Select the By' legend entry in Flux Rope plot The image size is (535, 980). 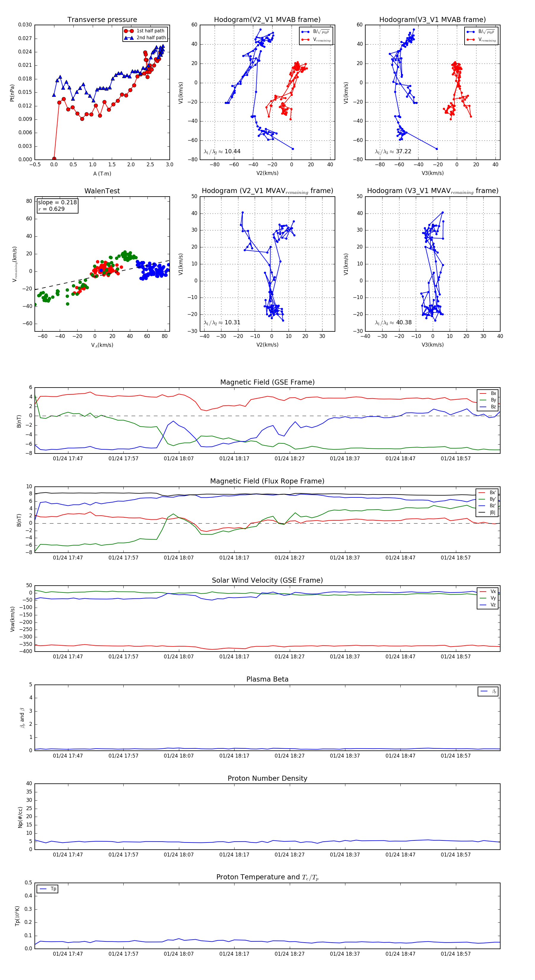[x=487, y=499]
